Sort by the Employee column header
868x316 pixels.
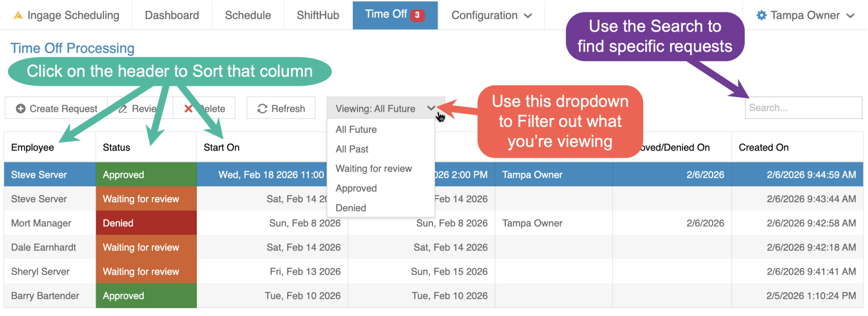tap(33, 147)
